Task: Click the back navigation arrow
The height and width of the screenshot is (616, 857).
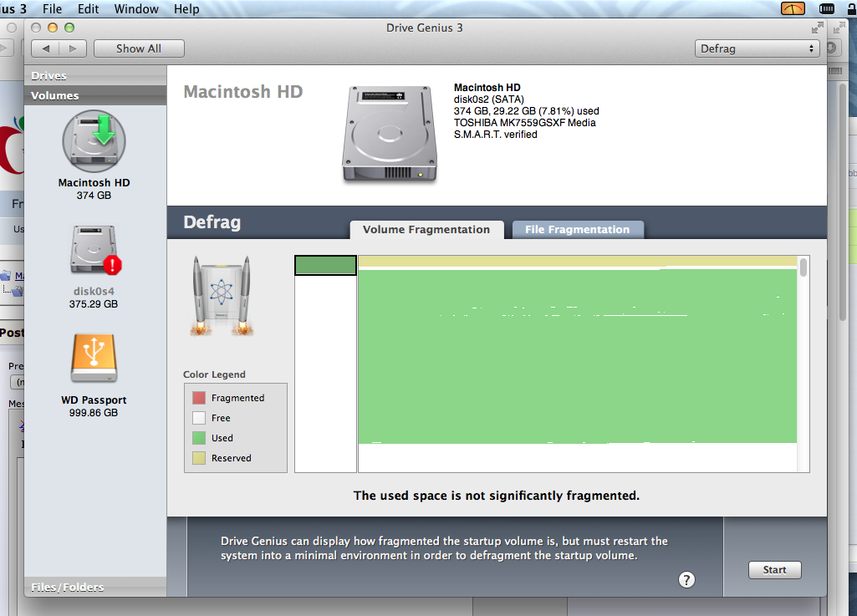Action: click(46, 48)
